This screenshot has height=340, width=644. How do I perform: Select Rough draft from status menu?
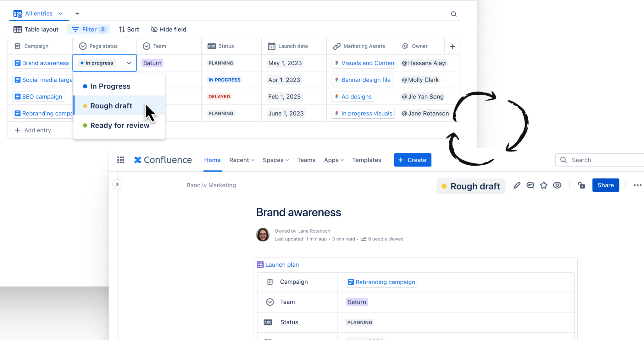111,106
